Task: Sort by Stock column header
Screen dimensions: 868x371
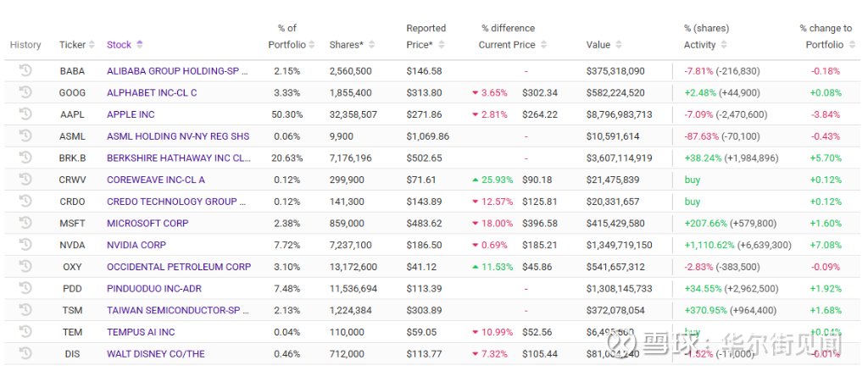Action: 125,45
